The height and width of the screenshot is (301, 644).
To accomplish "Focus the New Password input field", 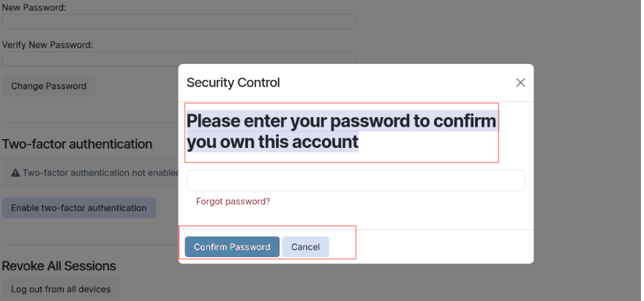I will click(x=179, y=21).
